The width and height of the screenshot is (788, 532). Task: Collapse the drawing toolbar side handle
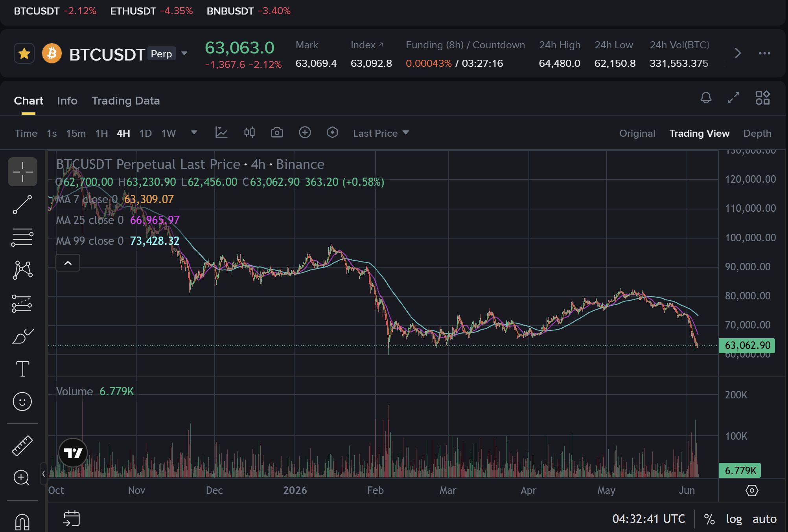pyautogui.click(x=44, y=473)
